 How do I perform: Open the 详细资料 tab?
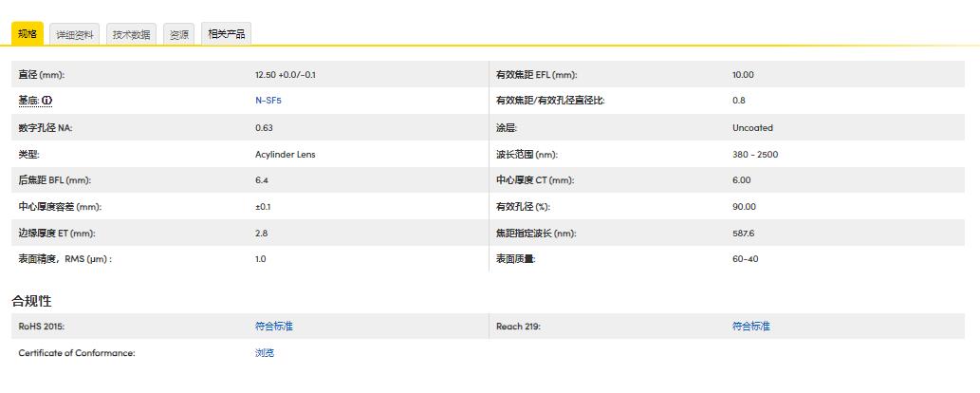point(75,35)
